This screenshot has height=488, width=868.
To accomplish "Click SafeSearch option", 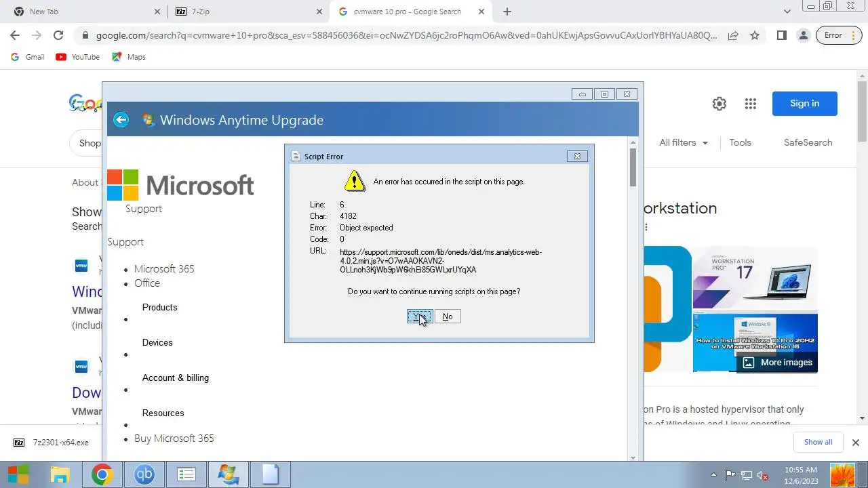I will point(808,142).
